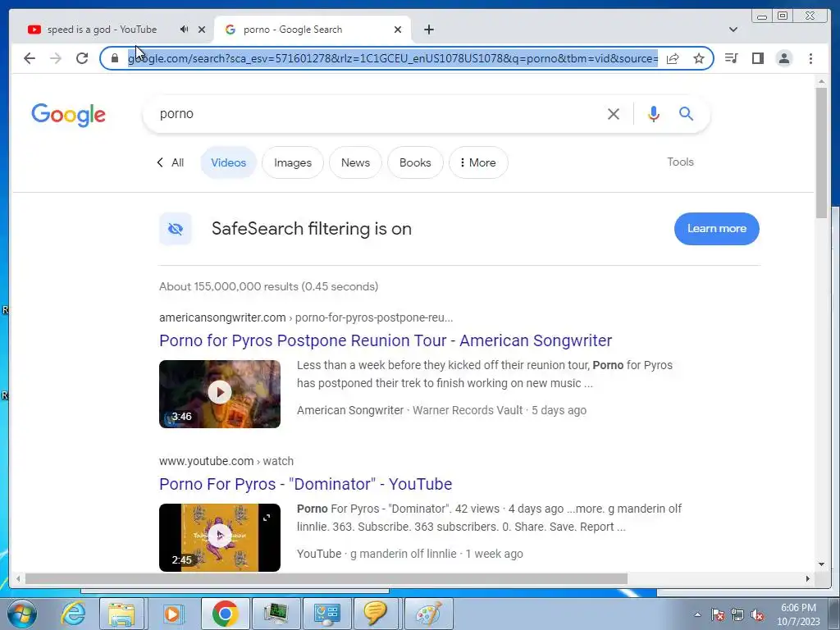The height and width of the screenshot is (630, 840).
Task: Launch Internet Explorer from taskbar
Action: pos(73,614)
